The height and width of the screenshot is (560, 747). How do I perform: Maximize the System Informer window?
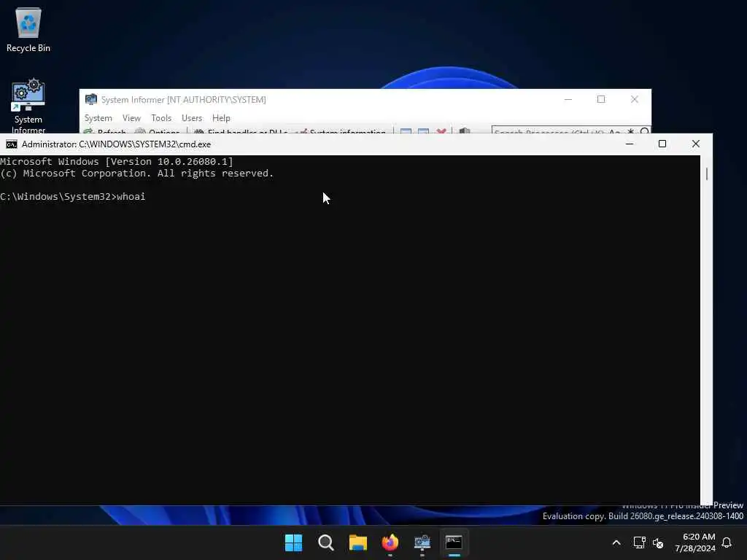601,99
